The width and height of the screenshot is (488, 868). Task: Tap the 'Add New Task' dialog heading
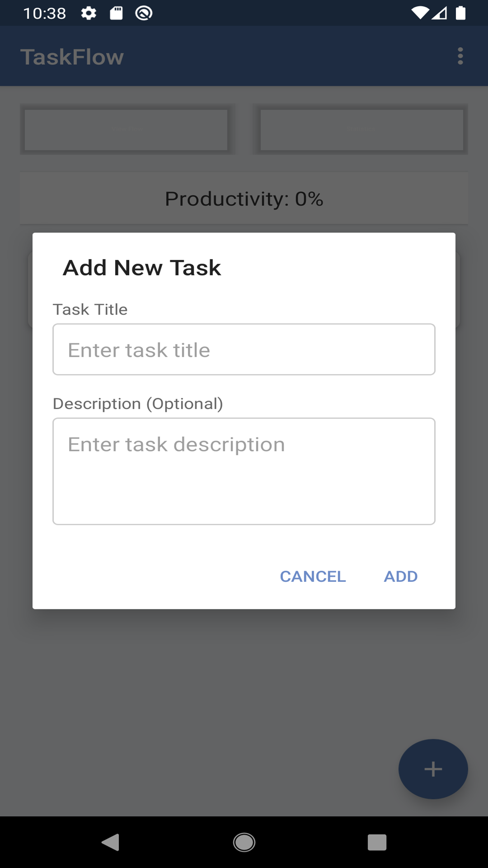142,268
